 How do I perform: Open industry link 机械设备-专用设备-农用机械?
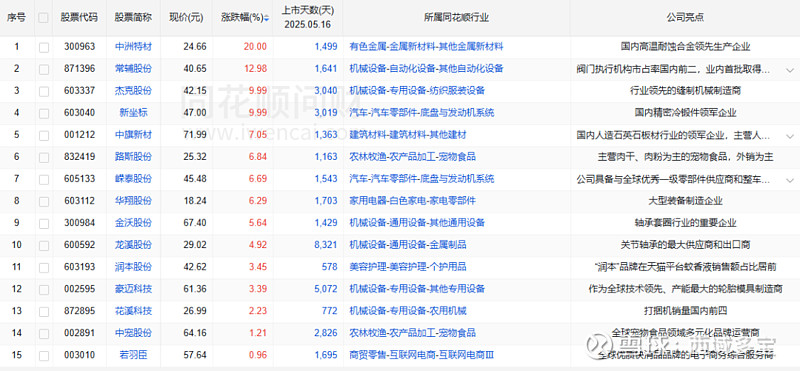pyautogui.click(x=408, y=311)
